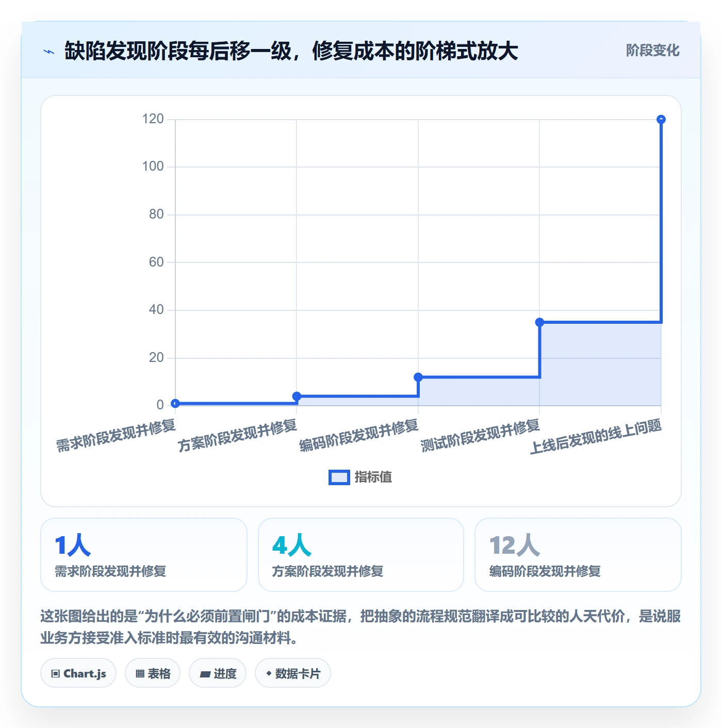
Task: Click the 数据卡片 tag chip
Action: (x=293, y=673)
